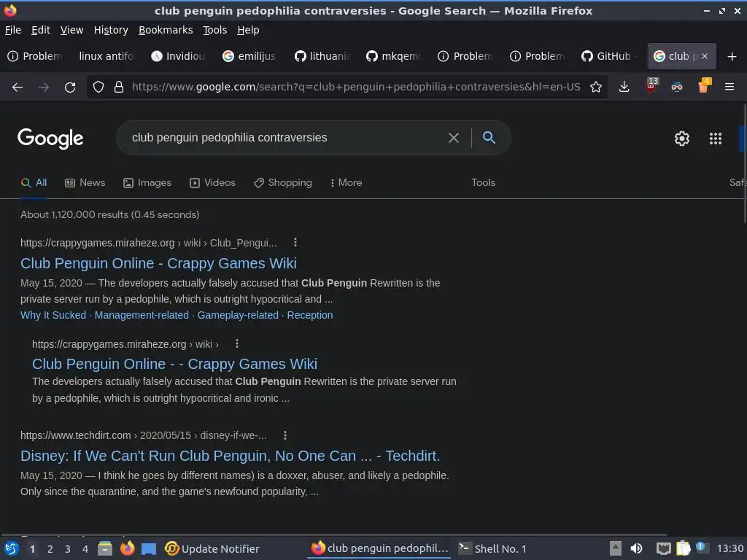Expand the More search filters
Image resolution: width=747 pixels, height=560 pixels.
tap(347, 182)
